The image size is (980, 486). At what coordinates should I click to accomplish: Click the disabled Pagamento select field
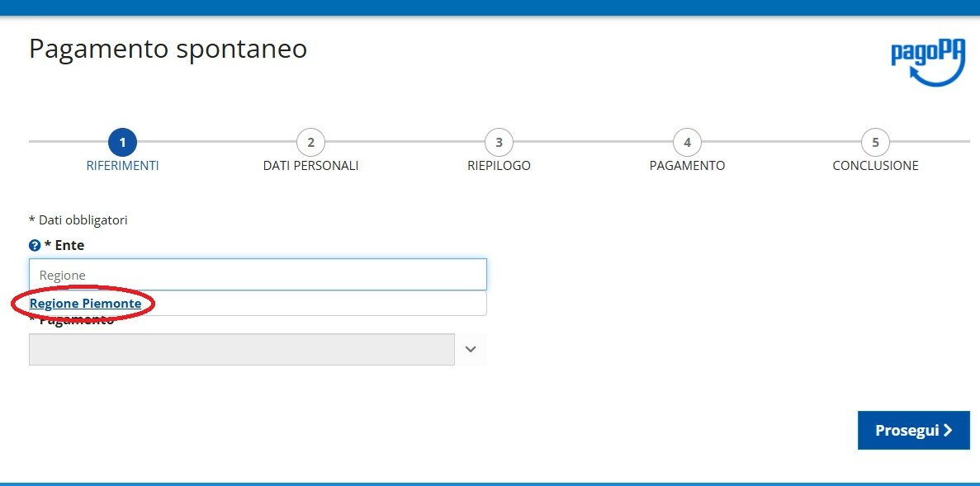tap(242, 349)
